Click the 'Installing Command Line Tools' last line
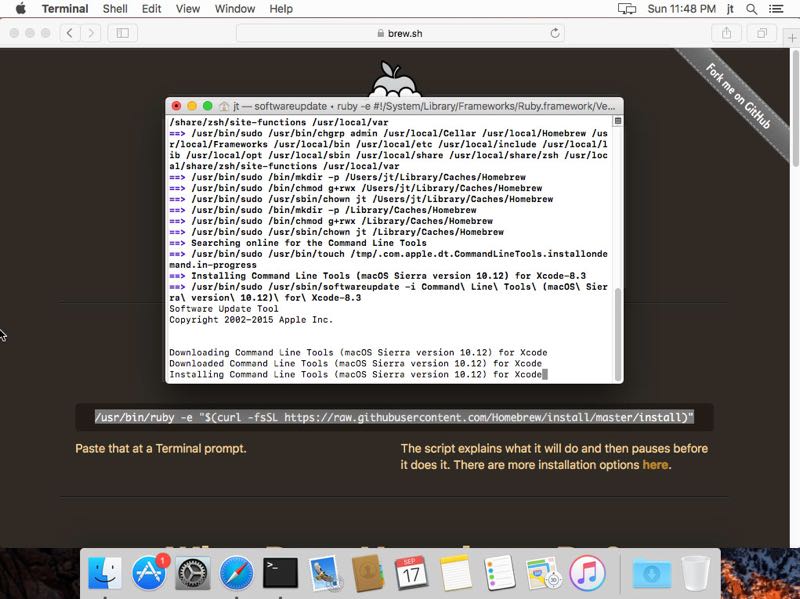The width and height of the screenshot is (800, 599). coord(356,375)
